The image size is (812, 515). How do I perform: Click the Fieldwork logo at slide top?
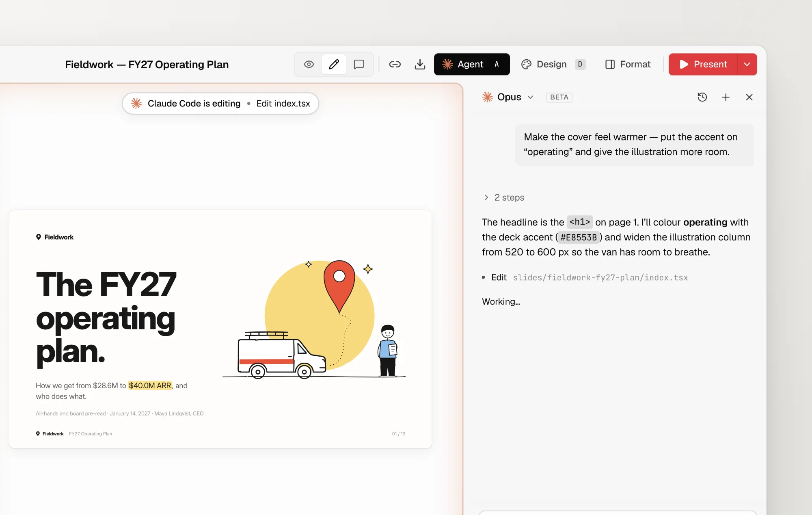tap(55, 237)
